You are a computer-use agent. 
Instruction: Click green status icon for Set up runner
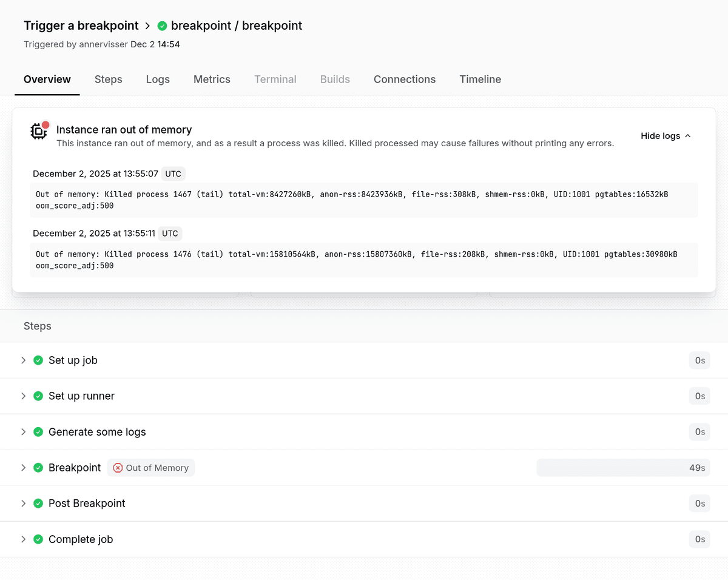(x=38, y=396)
